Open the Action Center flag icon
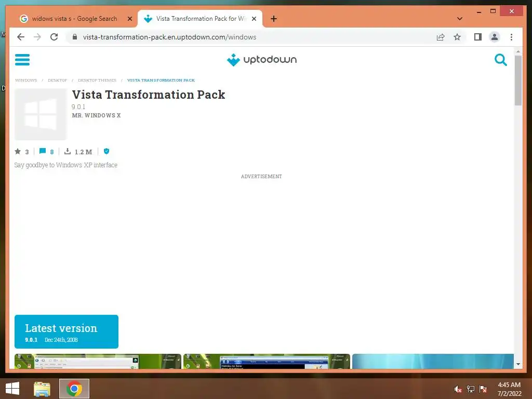Viewport: 532px width, 399px height. [x=483, y=389]
